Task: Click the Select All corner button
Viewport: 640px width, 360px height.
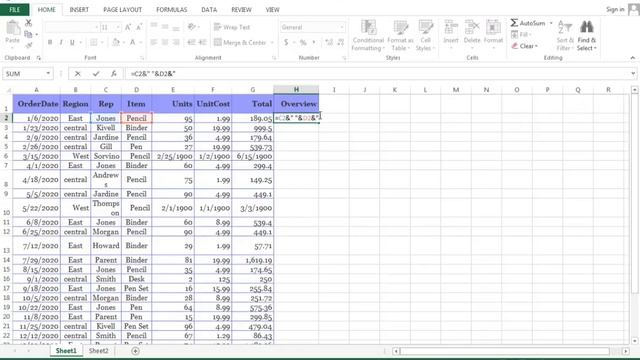Action: pyautogui.click(x=7, y=89)
